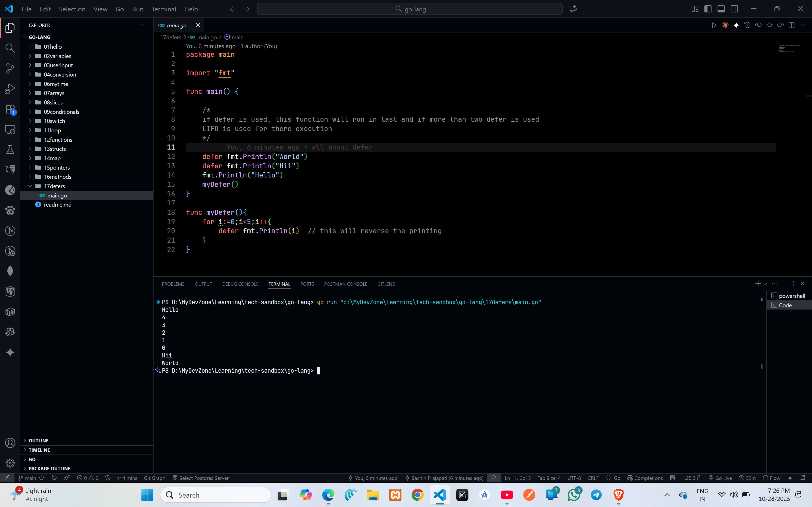The width and height of the screenshot is (812, 507).
Task: Open the Run and Debug view
Action: [x=10, y=89]
